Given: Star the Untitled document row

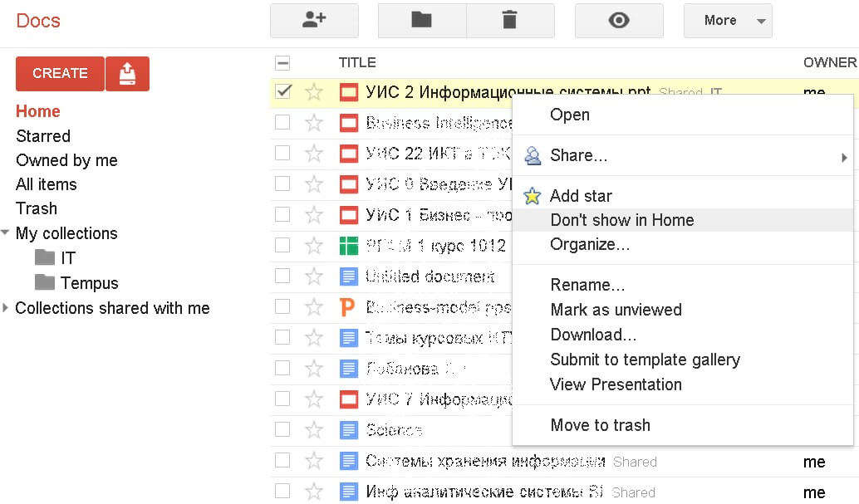Looking at the screenshot, I should pos(313,276).
